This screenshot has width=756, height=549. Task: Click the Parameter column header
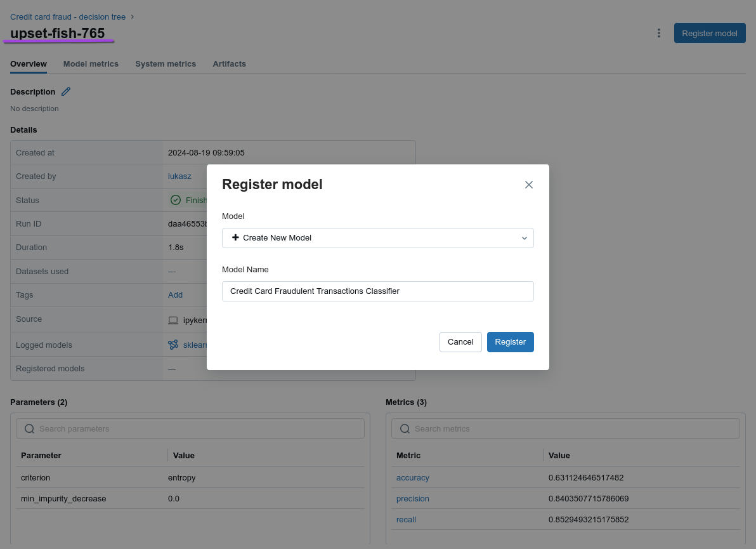pyautogui.click(x=41, y=456)
